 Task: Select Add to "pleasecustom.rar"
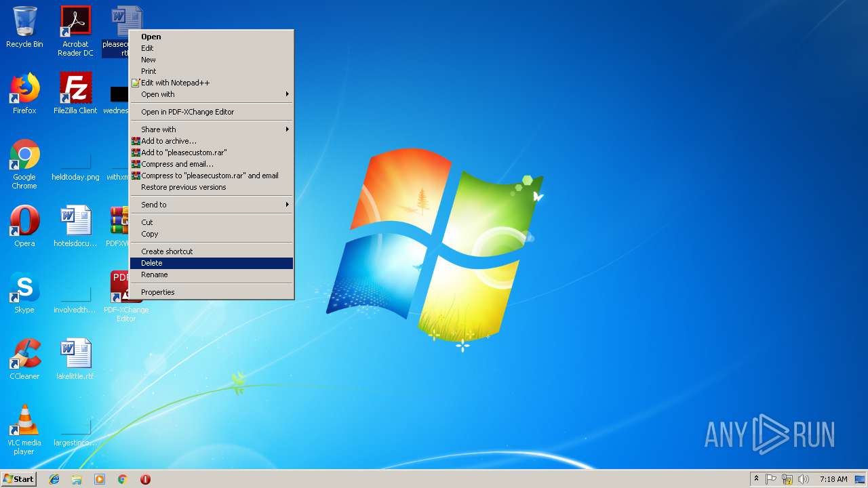(212, 152)
